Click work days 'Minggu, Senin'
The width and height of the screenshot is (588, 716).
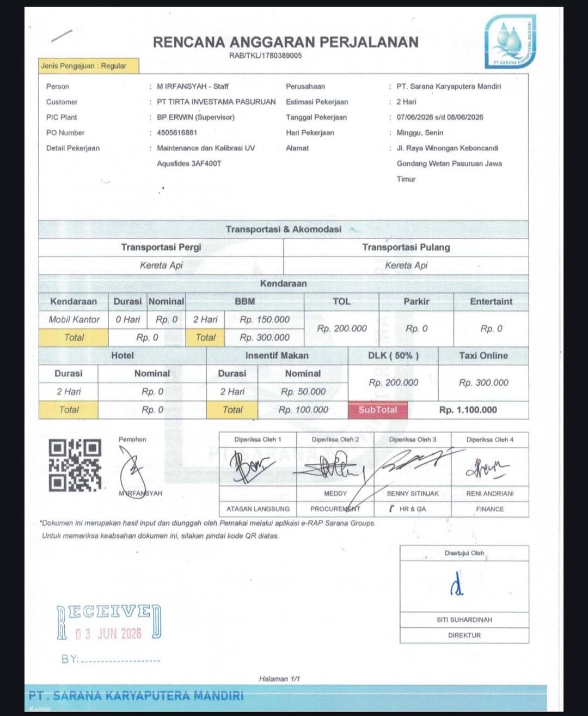pos(420,132)
